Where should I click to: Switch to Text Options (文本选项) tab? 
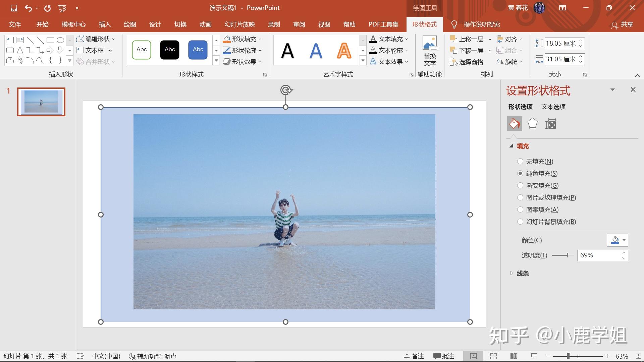pyautogui.click(x=553, y=107)
